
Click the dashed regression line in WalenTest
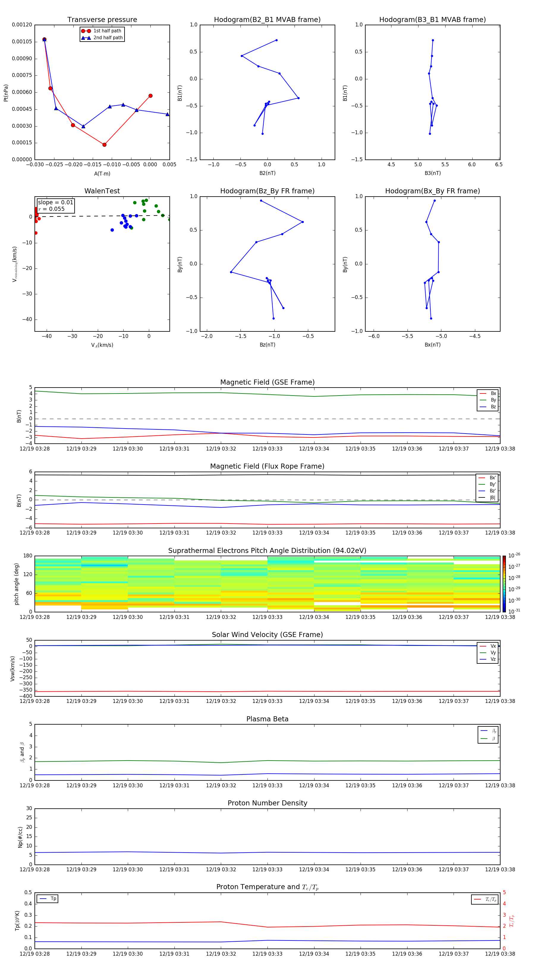click(102, 216)
